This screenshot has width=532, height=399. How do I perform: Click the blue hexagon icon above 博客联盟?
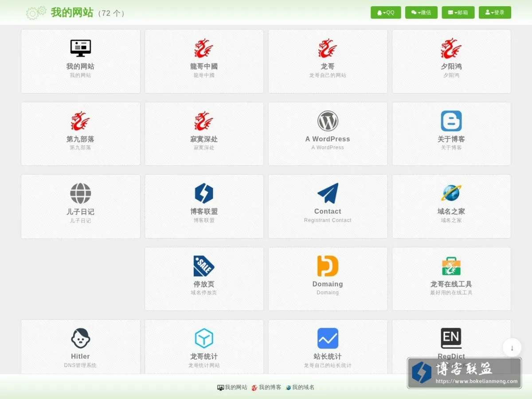click(x=204, y=193)
